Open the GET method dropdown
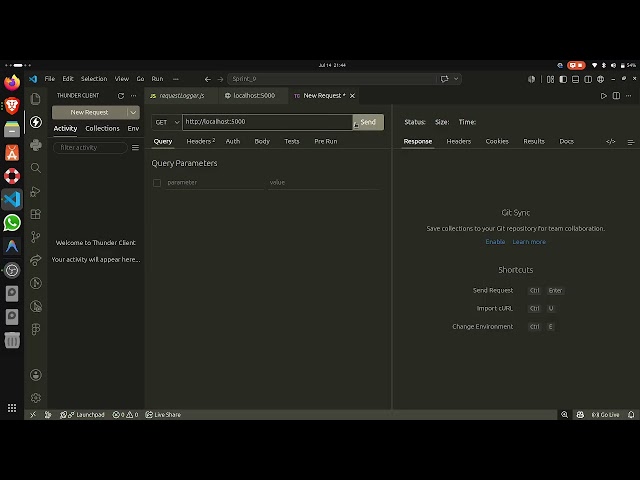Screen dimensions: 640x480 coord(167,122)
